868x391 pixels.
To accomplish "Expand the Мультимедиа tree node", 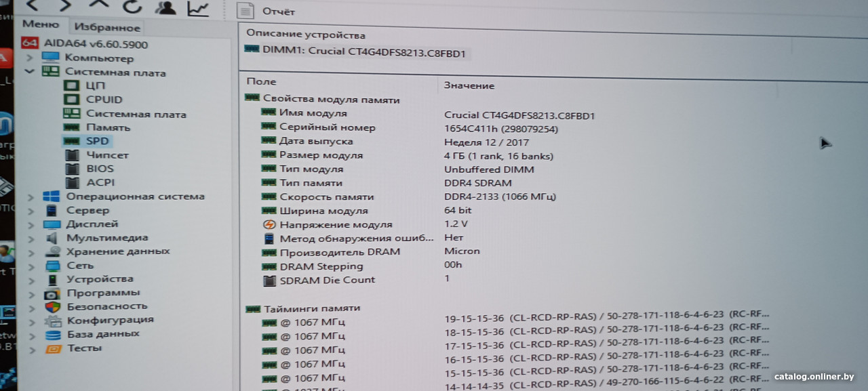I will coord(31,239).
